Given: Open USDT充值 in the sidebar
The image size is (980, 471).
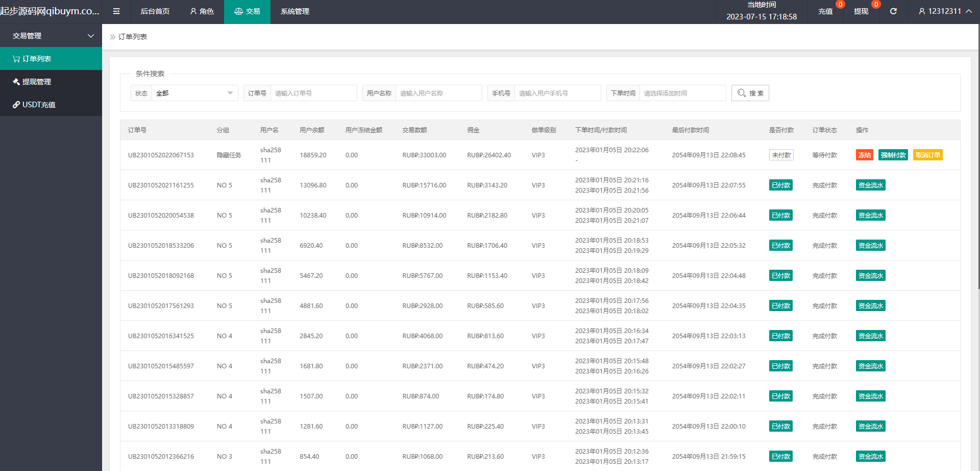Looking at the screenshot, I should (51, 105).
